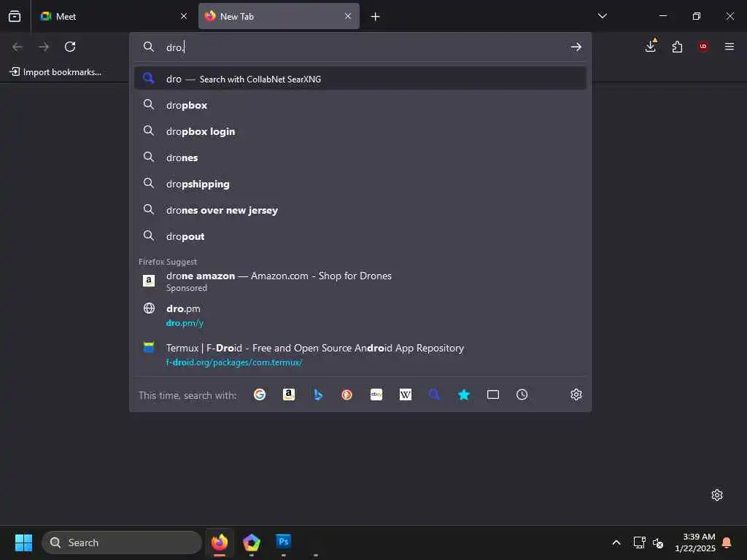This screenshot has height=560, width=747.
Task: Close the Meet tab
Action: click(x=184, y=16)
